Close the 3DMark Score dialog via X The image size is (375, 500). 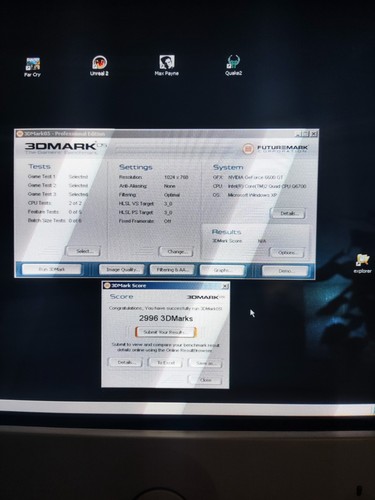(x=225, y=286)
